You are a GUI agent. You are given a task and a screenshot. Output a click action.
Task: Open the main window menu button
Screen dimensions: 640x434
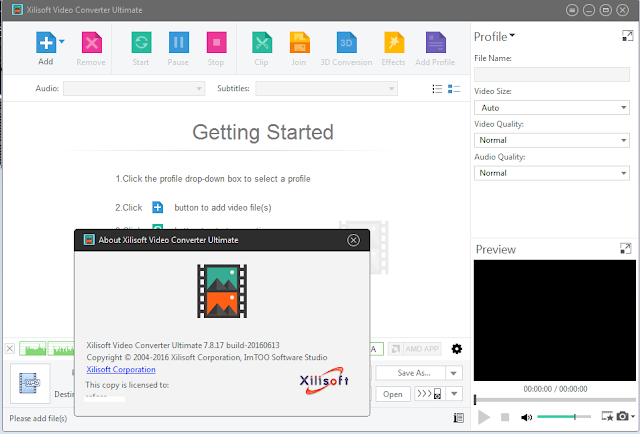coord(572,10)
